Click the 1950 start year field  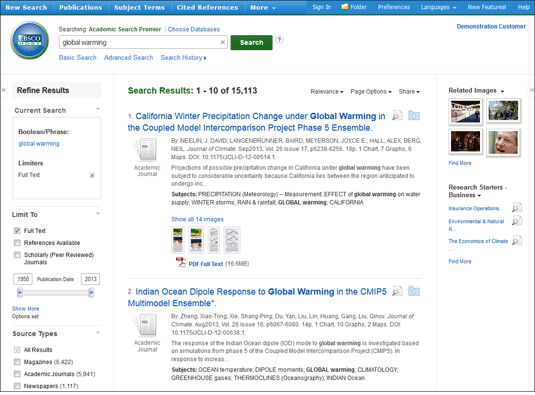[23, 279]
